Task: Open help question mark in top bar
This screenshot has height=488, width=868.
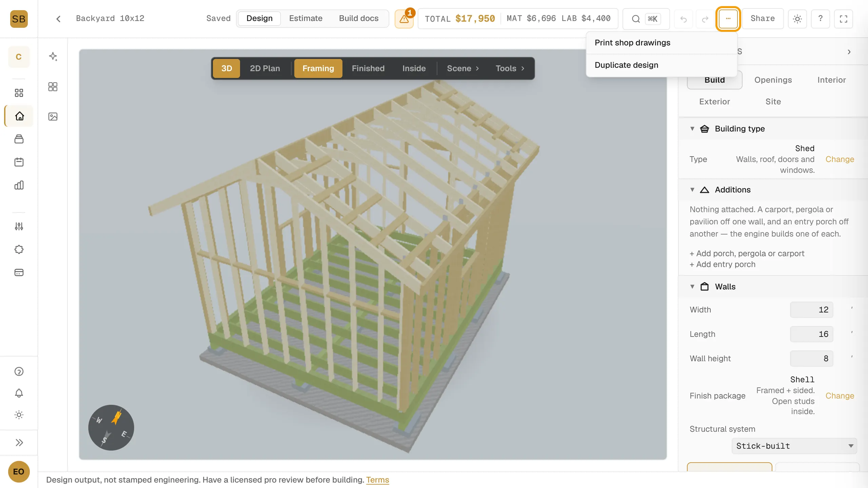Action: (820, 19)
